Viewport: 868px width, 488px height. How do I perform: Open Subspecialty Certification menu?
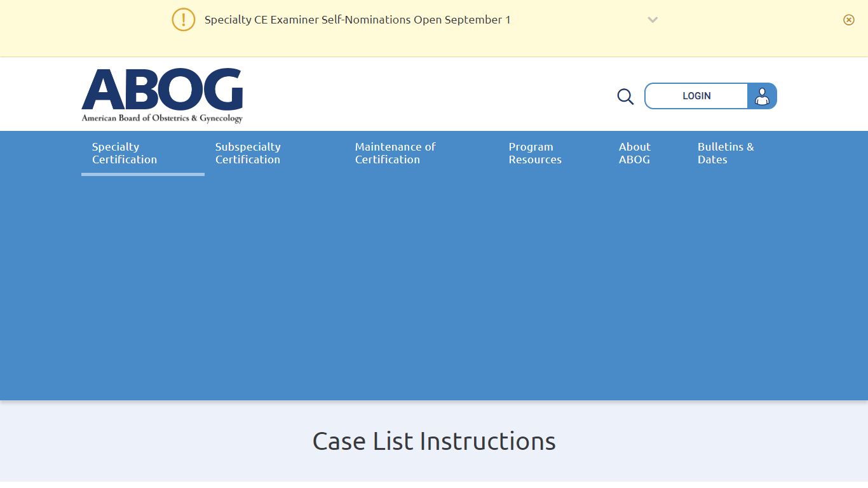click(248, 153)
